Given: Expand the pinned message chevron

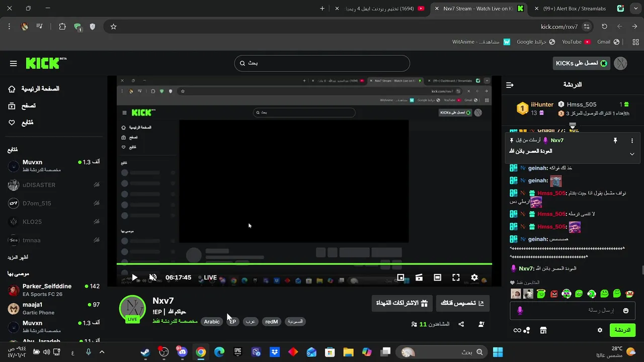Looking at the screenshot, I should point(632,154).
